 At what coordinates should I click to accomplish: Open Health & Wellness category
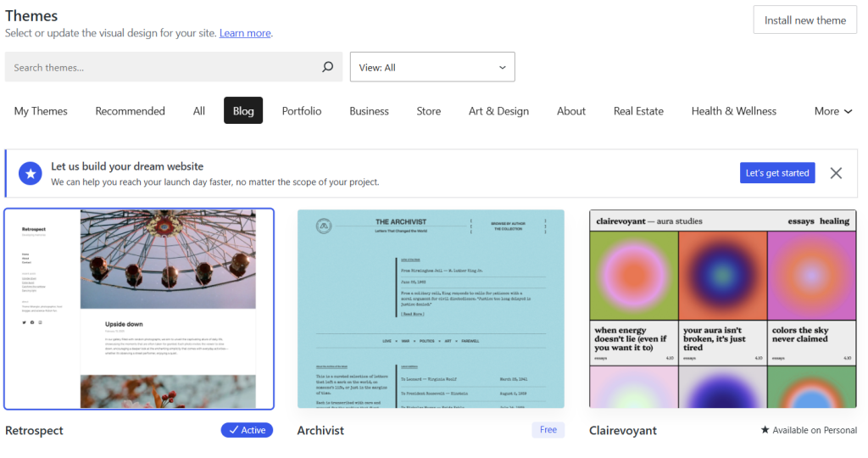[x=733, y=111]
